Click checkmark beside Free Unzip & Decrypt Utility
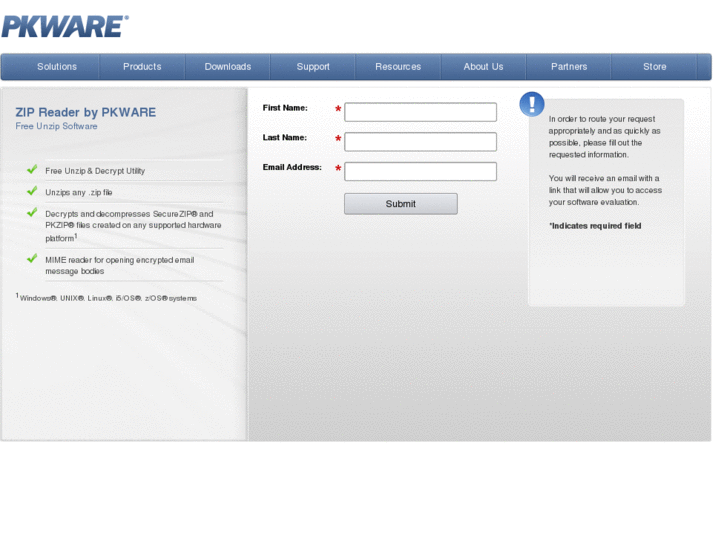 32,169
